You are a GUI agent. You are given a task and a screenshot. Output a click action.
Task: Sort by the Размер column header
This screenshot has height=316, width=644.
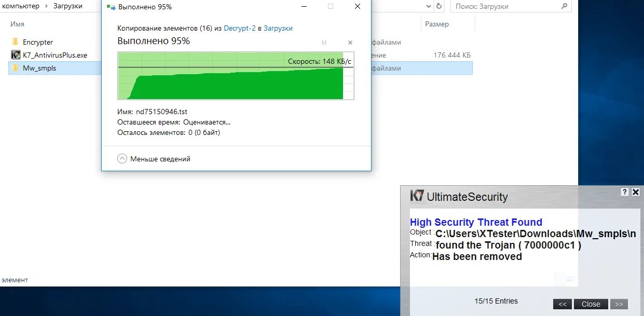pyautogui.click(x=437, y=24)
